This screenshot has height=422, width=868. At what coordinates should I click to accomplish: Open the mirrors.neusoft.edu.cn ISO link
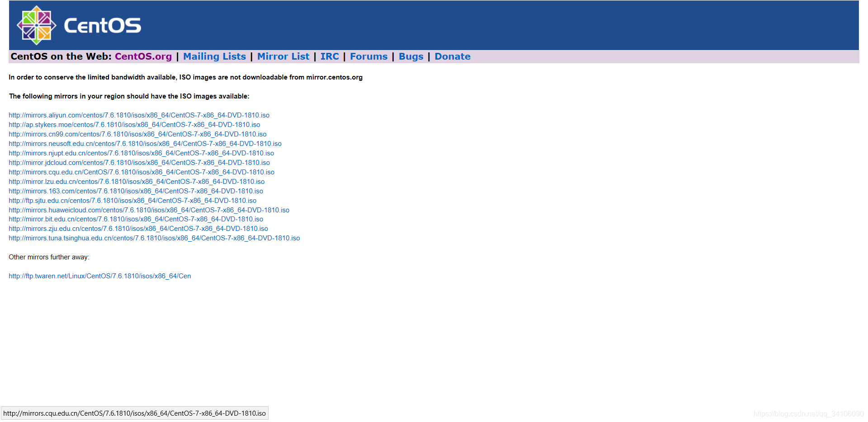(145, 144)
